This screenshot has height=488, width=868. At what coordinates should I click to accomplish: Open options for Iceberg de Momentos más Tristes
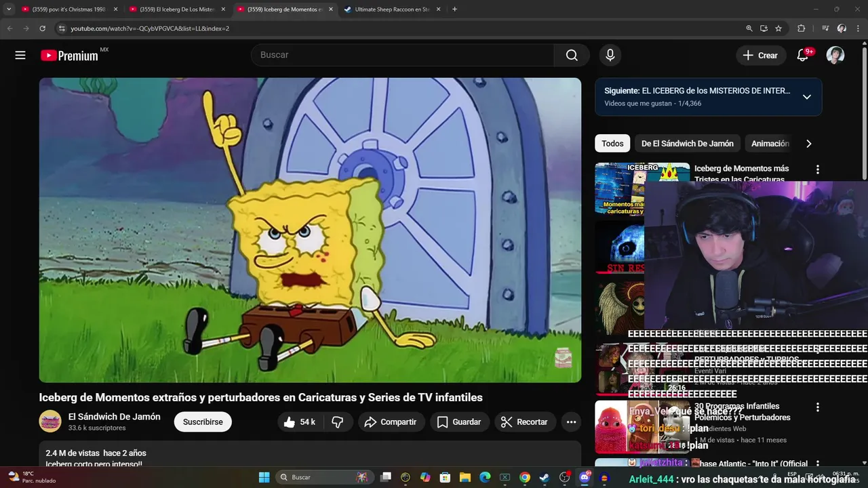pos(817,169)
